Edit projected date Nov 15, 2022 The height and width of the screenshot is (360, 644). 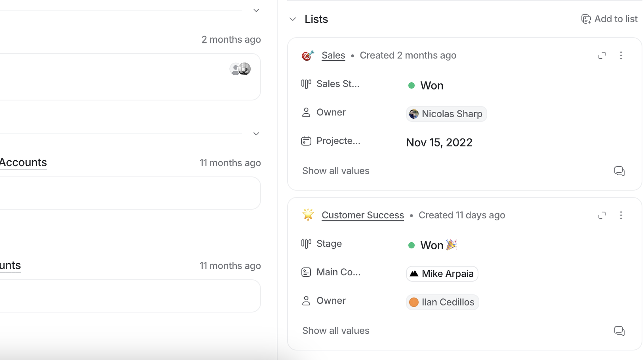[x=439, y=143]
